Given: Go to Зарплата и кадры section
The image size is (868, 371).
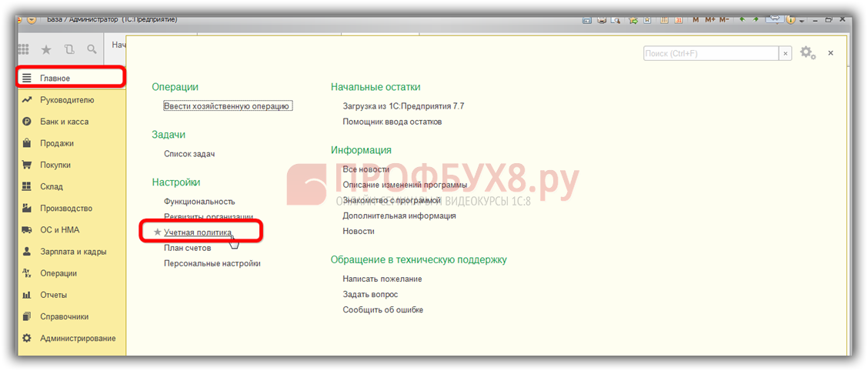Looking at the screenshot, I should pos(73,252).
